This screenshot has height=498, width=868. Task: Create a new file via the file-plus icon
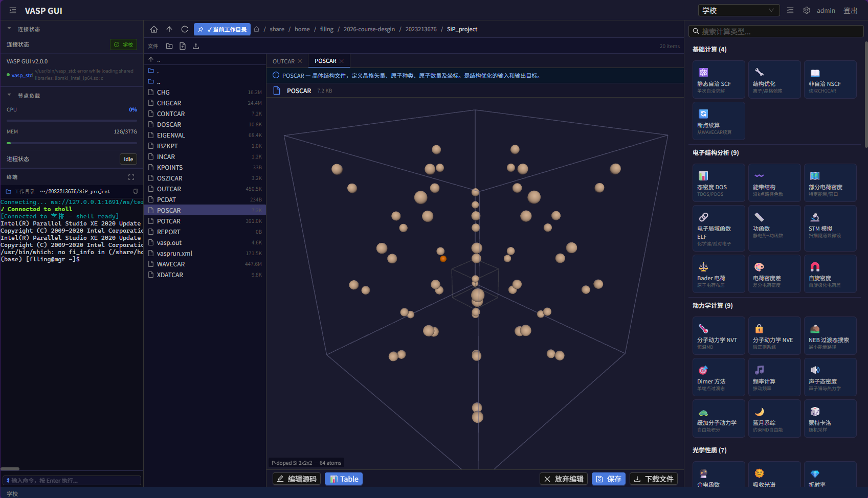183,46
